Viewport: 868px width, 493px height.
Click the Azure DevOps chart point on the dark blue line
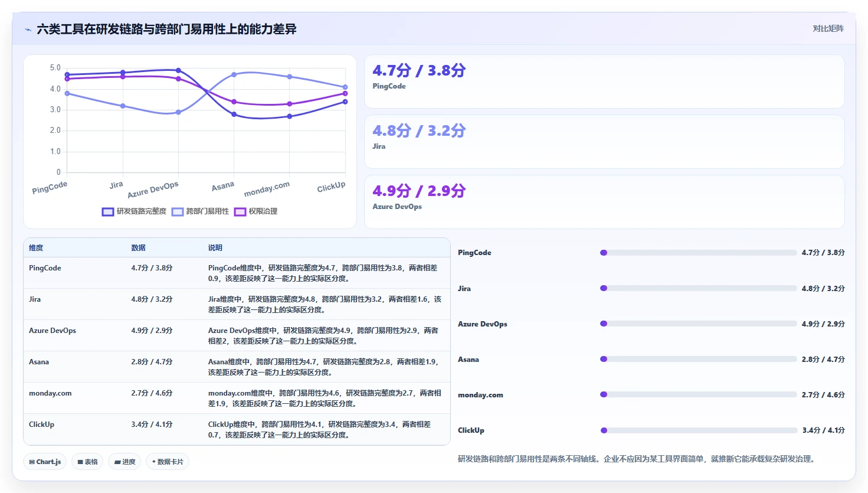pyautogui.click(x=178, y=70)
